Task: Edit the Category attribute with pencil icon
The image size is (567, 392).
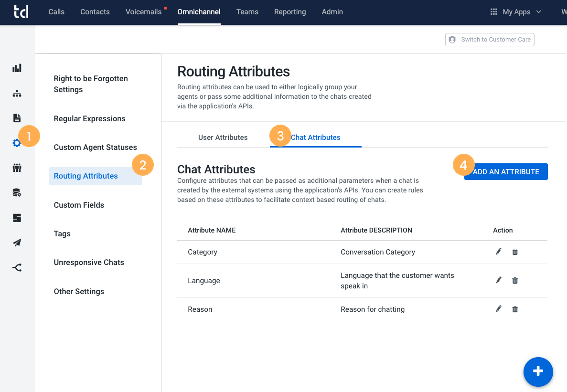Action: [499, 252]
